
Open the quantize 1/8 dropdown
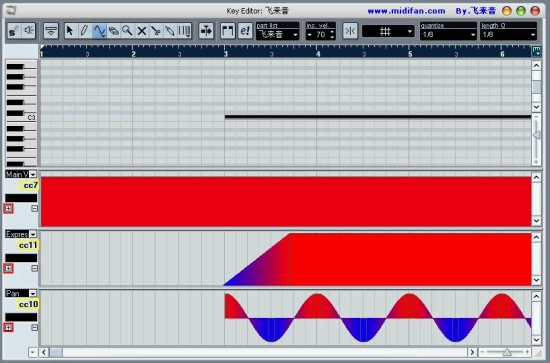(x=448, y=34)
